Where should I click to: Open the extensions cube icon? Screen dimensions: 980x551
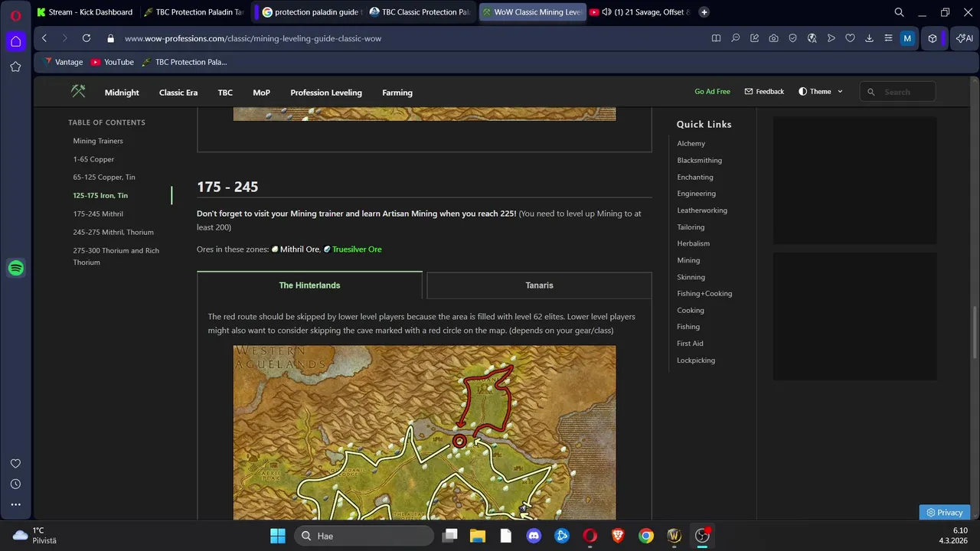(933, 38)
